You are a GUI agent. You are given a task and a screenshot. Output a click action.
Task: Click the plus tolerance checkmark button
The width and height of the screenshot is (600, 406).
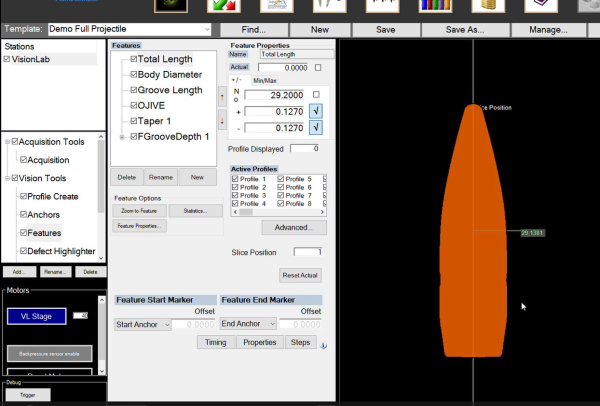(315, 110)
